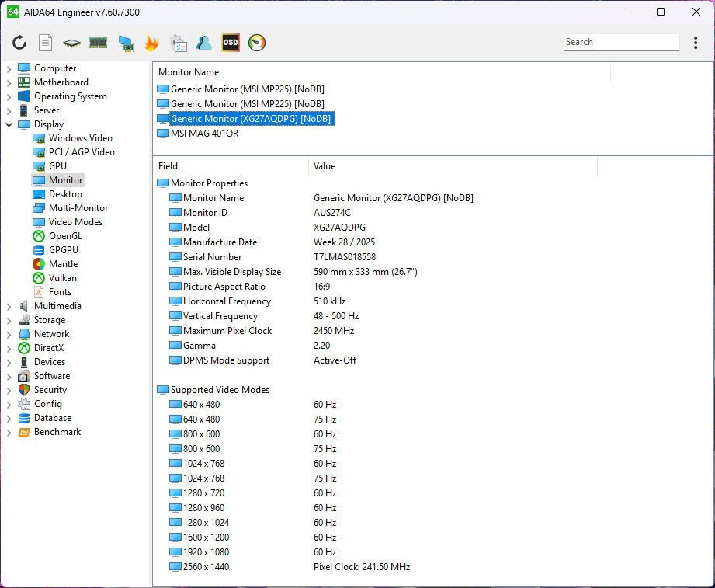This screenshot has height=588, width=715.
Task: Expand the Server tree node
Action: pos(9,110)
